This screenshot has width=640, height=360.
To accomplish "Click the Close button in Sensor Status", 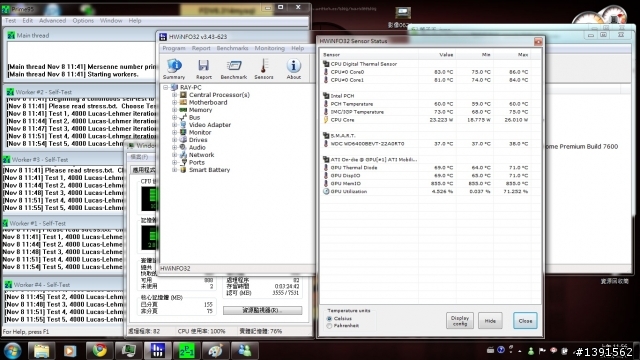I will coord(525,321).
